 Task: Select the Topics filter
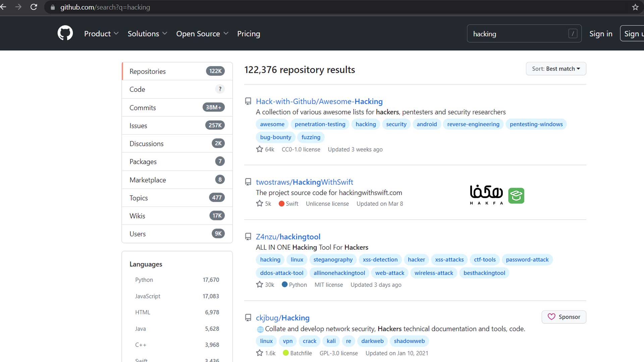(177, 198)
